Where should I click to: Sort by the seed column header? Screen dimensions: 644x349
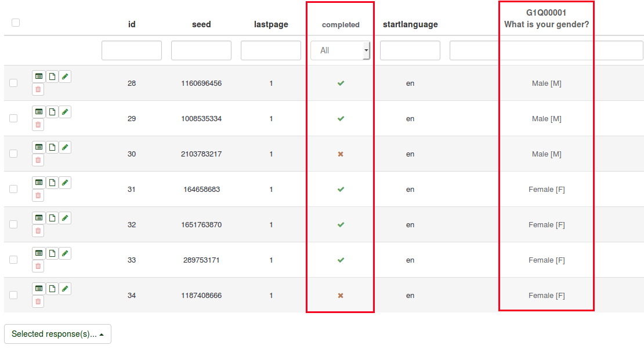(x=201, y=24)
